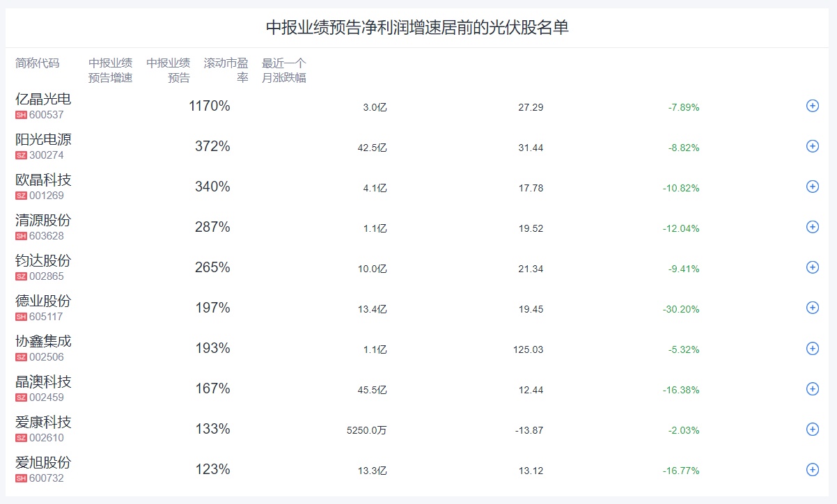Open the 清源股份 stock link
Viewport: 837px width, 504px height.
[43, 220]
